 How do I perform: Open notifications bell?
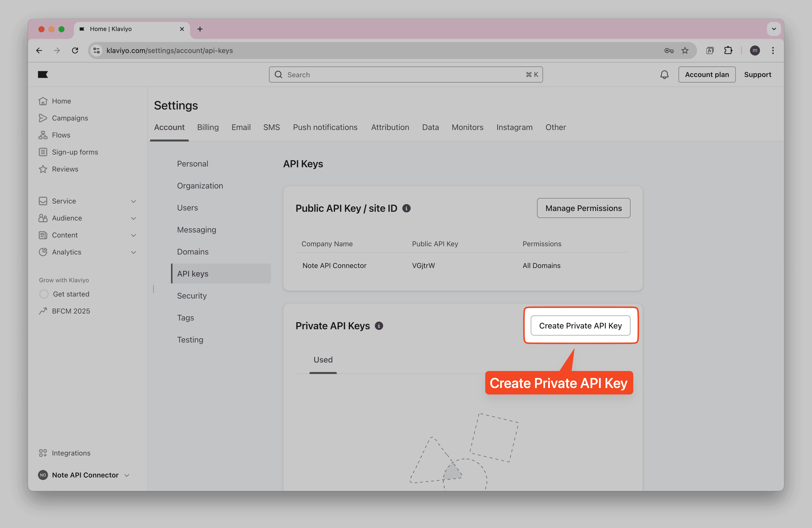pyautogui.click(x=664, y=74)
